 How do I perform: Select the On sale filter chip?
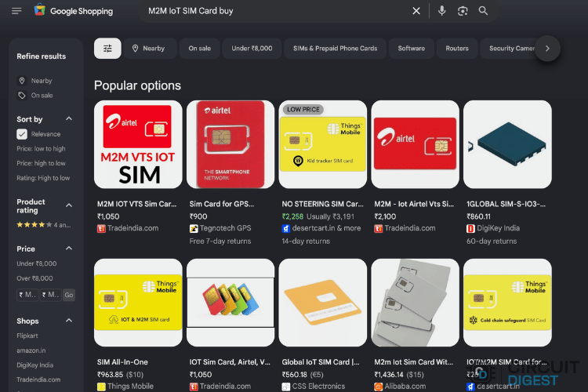point(199,49)
